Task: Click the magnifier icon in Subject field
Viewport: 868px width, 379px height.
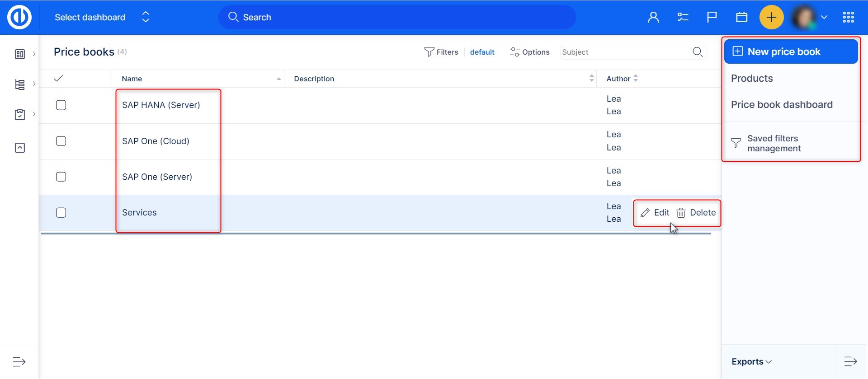Action: pyautogui.click(x=697, y=52)
